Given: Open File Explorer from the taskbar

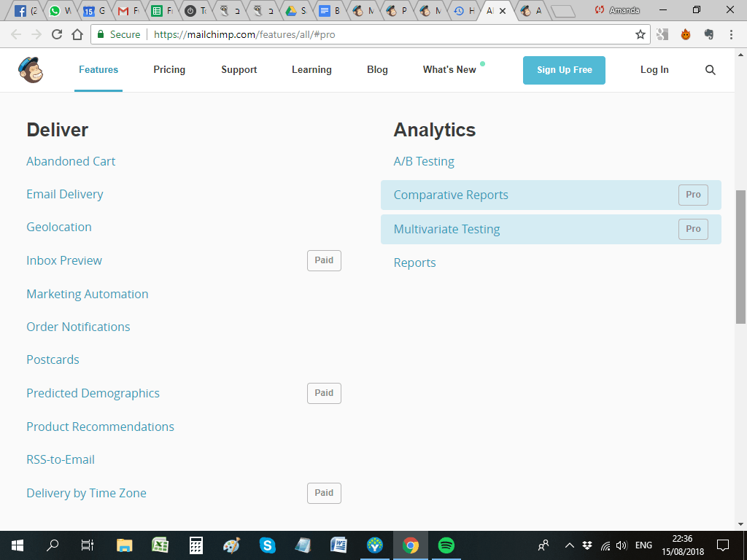Looking at the screenshot, I should pos(124,545).
